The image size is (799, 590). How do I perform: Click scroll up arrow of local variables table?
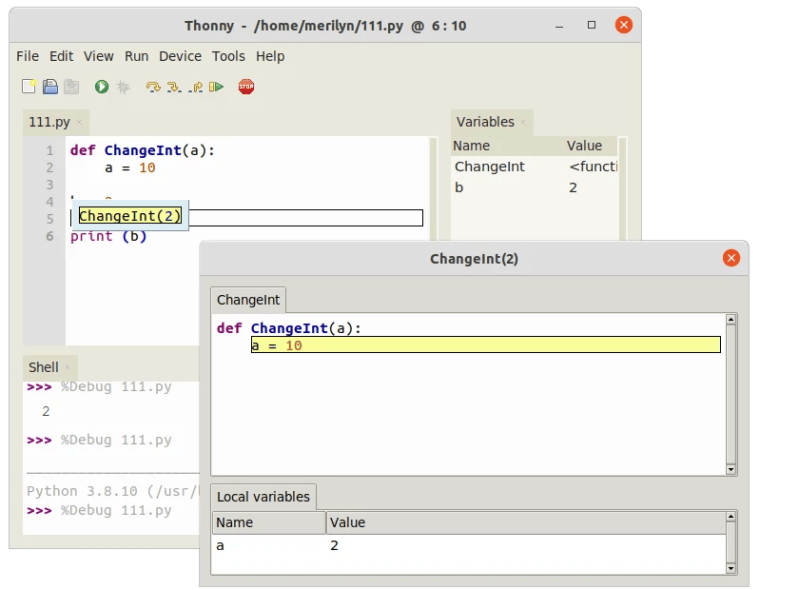[x=731, y=517]
